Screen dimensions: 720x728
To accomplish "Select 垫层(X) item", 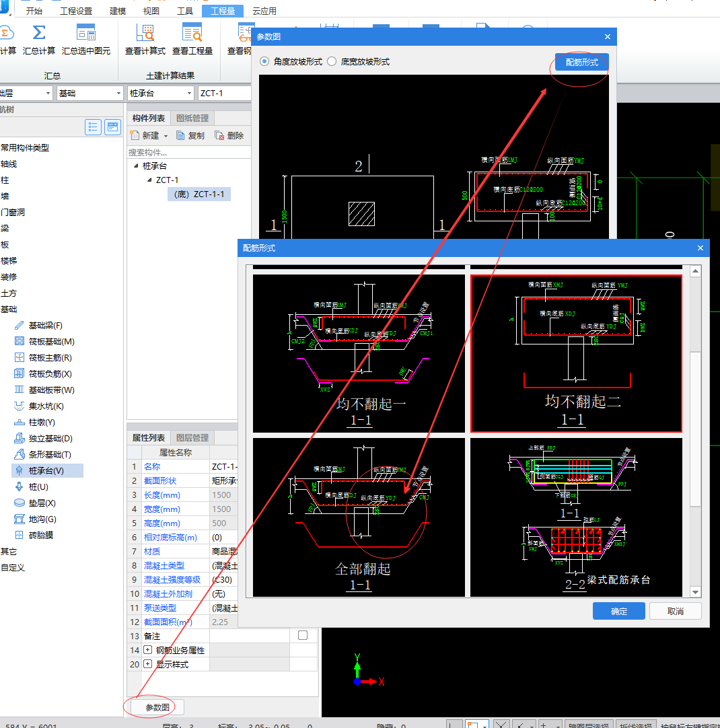I will coord(42,503).
